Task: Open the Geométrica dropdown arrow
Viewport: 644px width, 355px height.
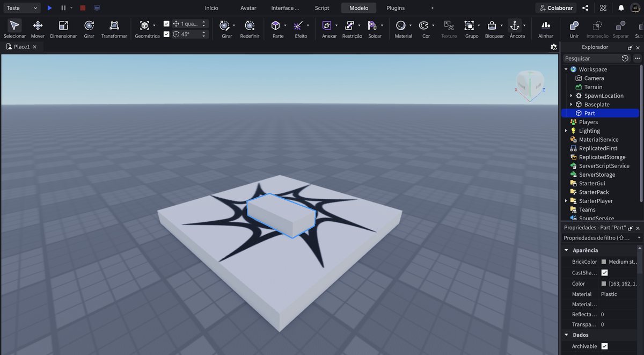Action: (154, 25)
